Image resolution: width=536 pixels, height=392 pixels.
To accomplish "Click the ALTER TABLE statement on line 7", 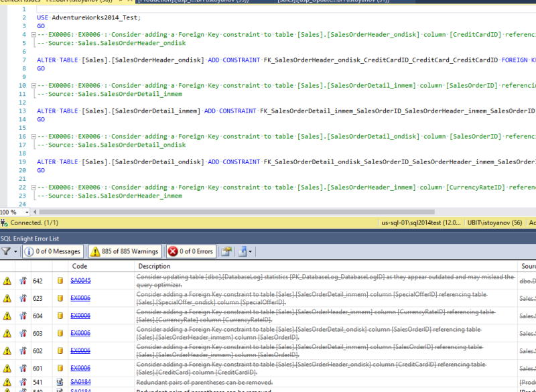I will pos(287,60).
